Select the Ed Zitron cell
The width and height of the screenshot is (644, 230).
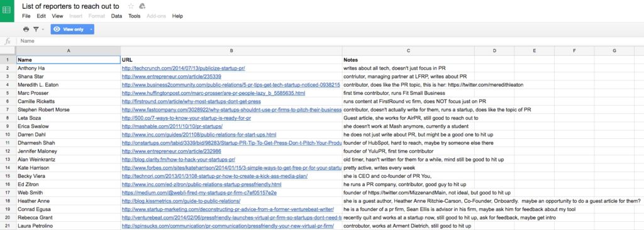(68, 184)
